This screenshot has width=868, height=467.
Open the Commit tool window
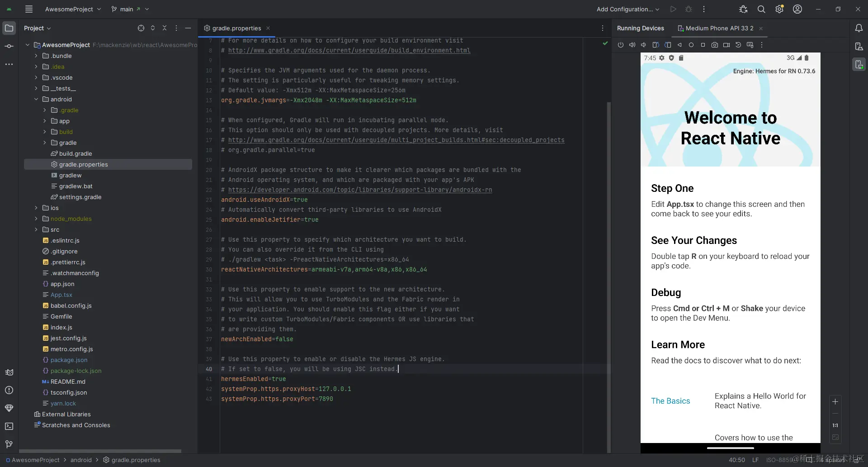pos(9,46)
